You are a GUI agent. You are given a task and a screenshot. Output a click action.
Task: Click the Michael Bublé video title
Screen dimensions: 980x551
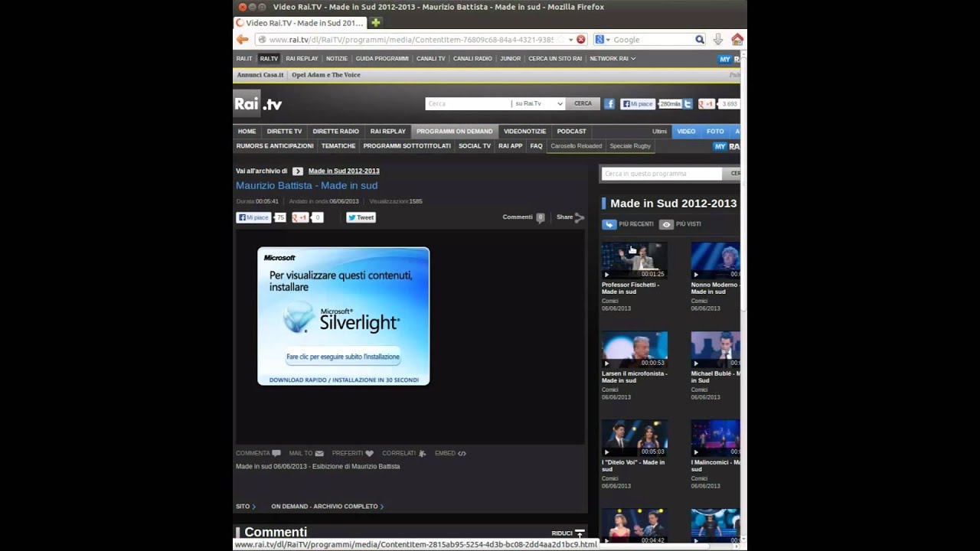click(715, 377)
